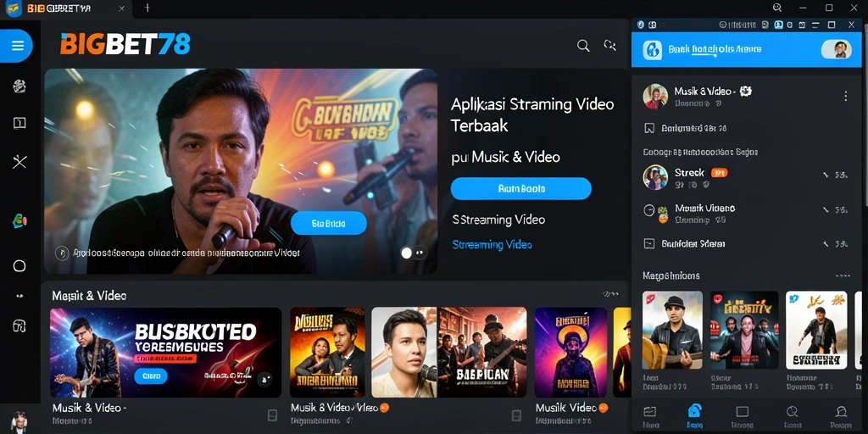The height and width of the screenshot is (434, 868).
Task: Open the search magnifier in header
Action: [x=583, y=46]
